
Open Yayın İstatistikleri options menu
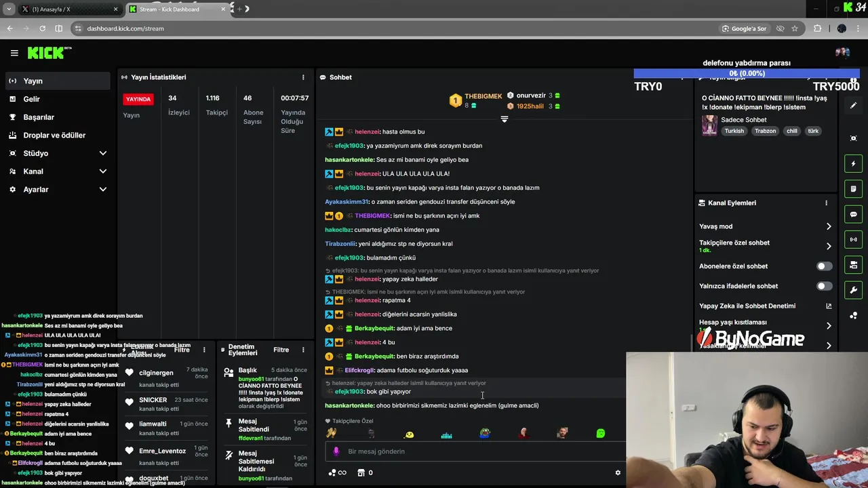pyautogui.click(x=303, y=77)
